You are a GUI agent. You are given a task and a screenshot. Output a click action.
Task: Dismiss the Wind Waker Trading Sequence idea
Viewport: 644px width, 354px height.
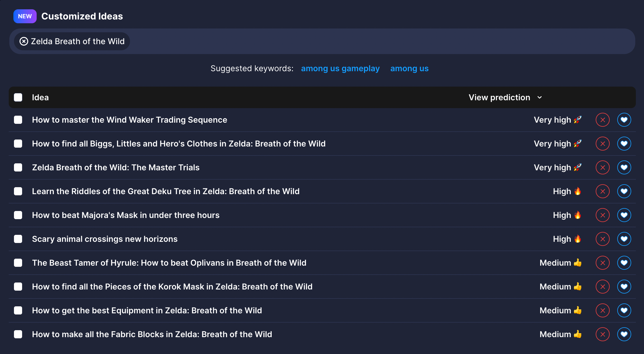click(x=602, y=120)
